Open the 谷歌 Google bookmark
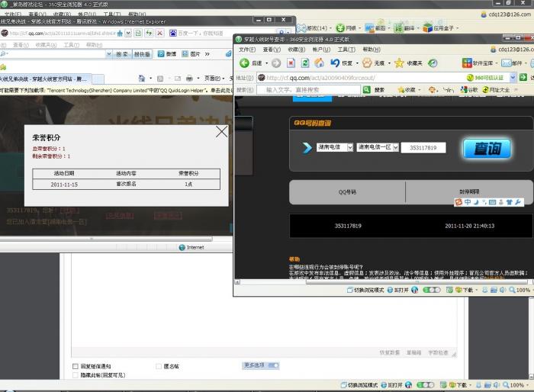 [x=468, y=89]
